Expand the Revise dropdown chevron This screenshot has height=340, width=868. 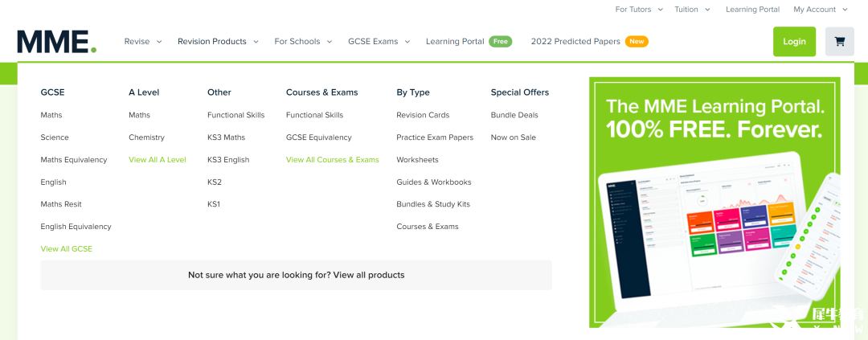(159, 42)
